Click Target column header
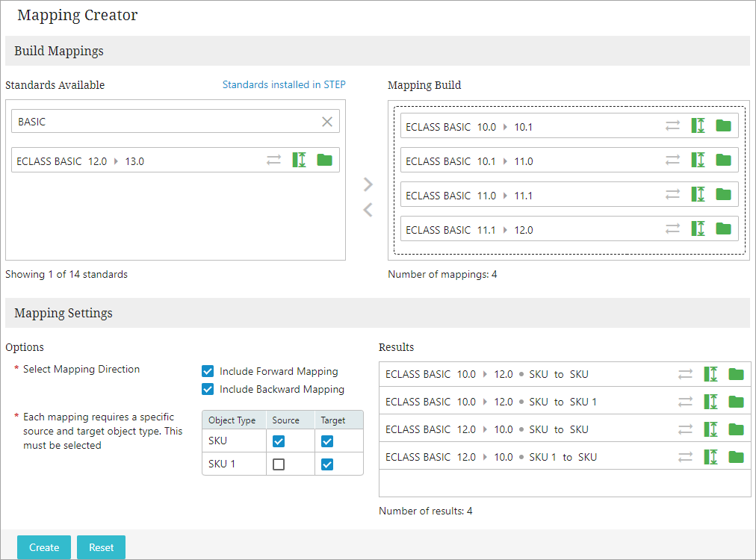Screen dimensions: 756x560 coord(339,420)
